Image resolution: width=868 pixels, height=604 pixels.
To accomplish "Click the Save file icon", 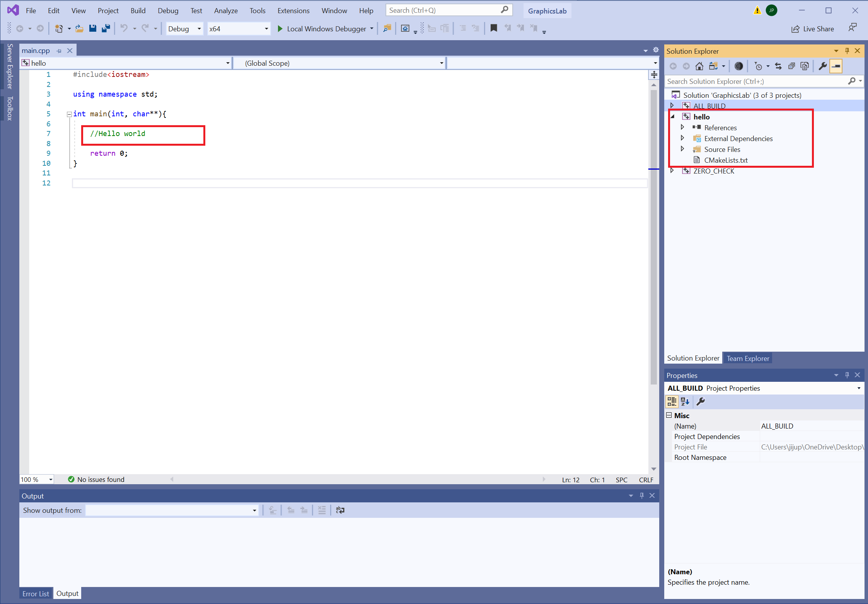I will click(x=93, y=28).
